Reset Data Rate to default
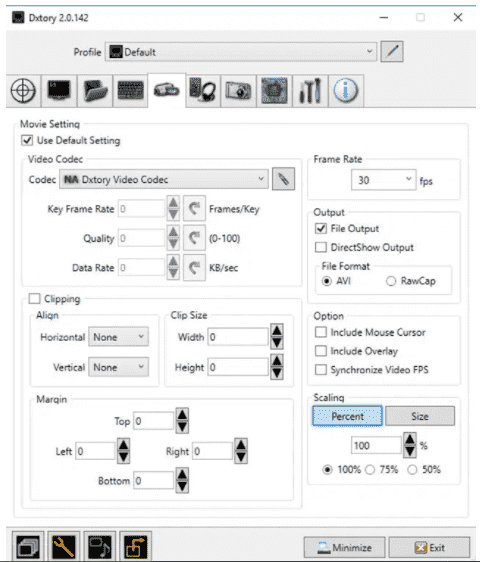The image size is (480, 562). [194, 267]
